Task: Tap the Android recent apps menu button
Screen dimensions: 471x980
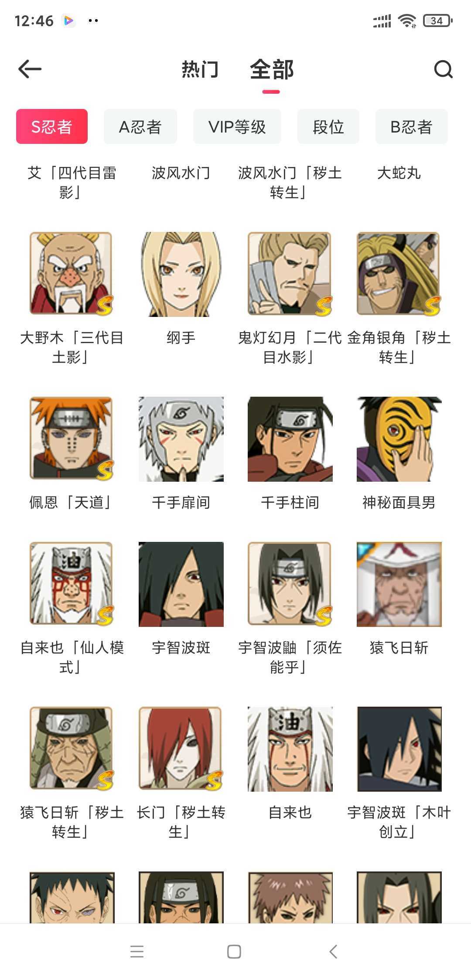Action: tap(137, 951)
